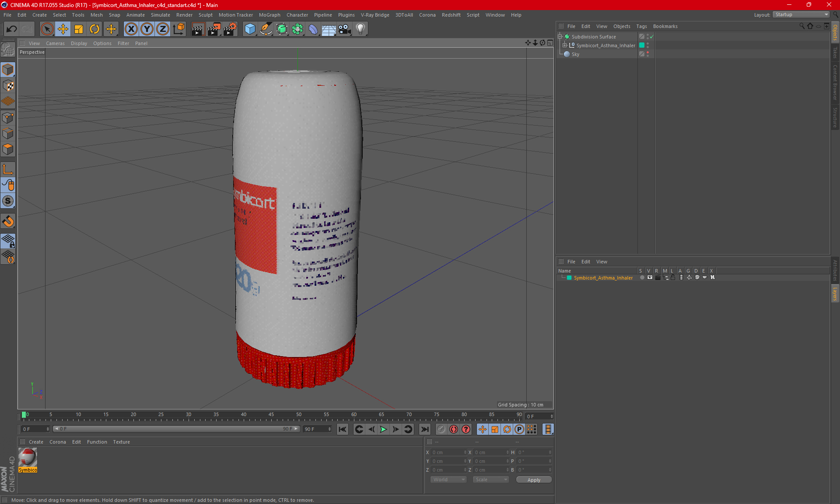
Task: Click Record Active Objects button
Action: [441, 429]
